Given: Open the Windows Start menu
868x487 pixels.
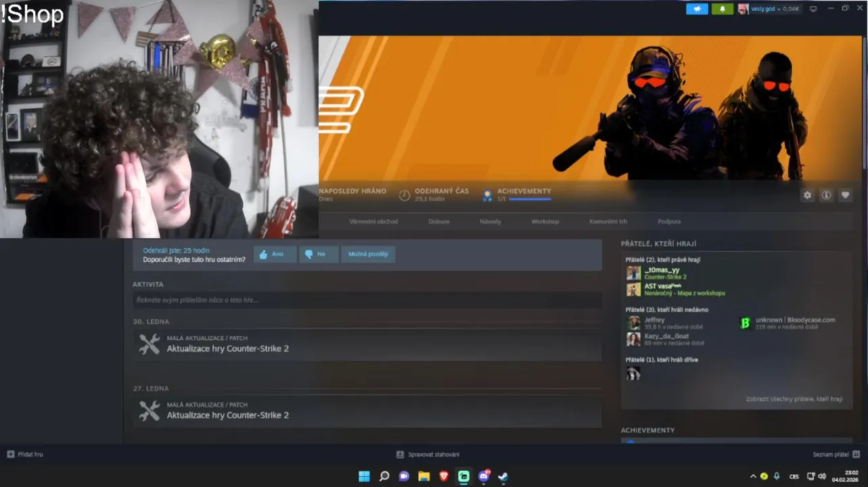Looking at the screenshot, I should pyautogui.click(x=364, y=476).
